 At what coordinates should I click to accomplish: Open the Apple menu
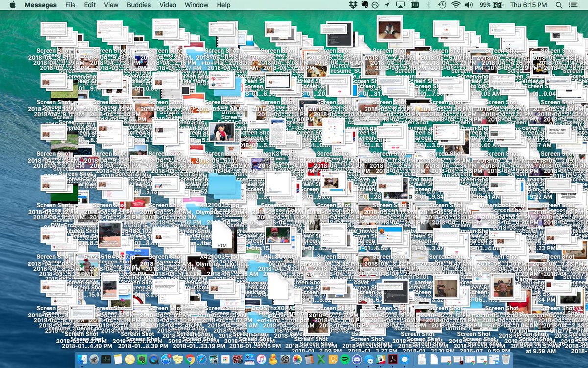coord(12,5)
